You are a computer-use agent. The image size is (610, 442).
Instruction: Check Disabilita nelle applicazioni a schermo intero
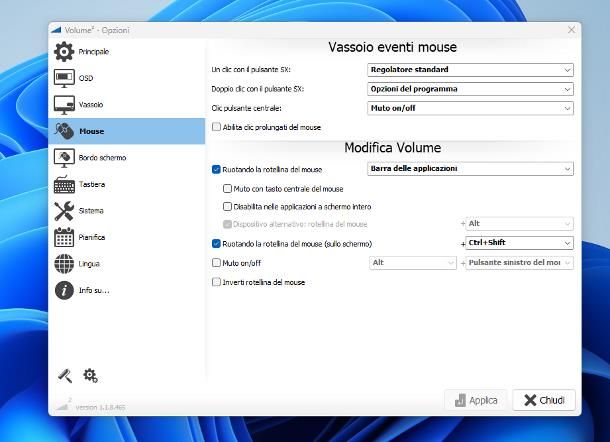pyautogui.click(x=227, y=207)
